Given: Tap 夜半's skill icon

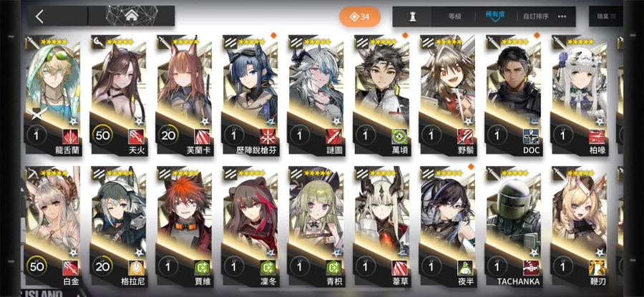Looking at the screenshot, I should click(465, 268).
